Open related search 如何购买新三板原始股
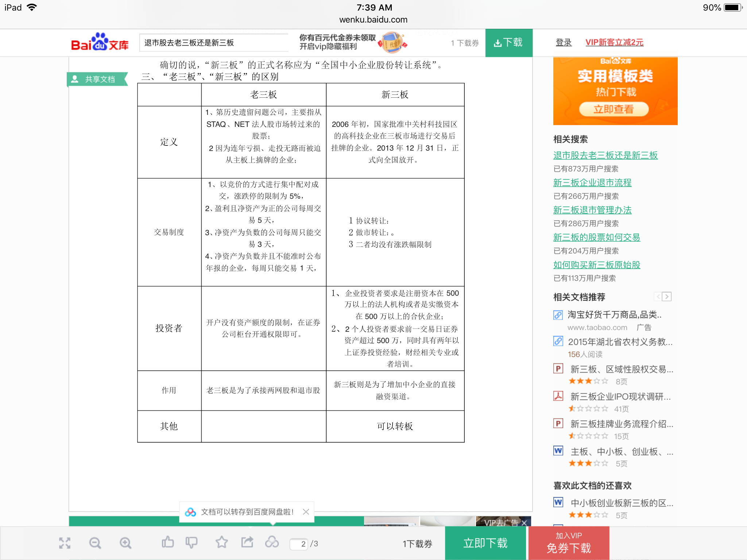Viewport: 747px width, 560px height. click(x=597, y=265)
